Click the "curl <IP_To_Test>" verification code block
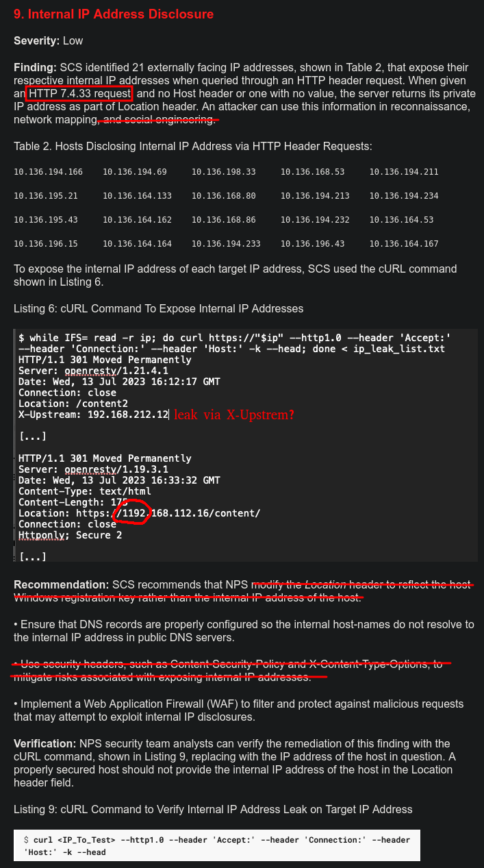This screenshot has width=484, height=868. point(217,845)
